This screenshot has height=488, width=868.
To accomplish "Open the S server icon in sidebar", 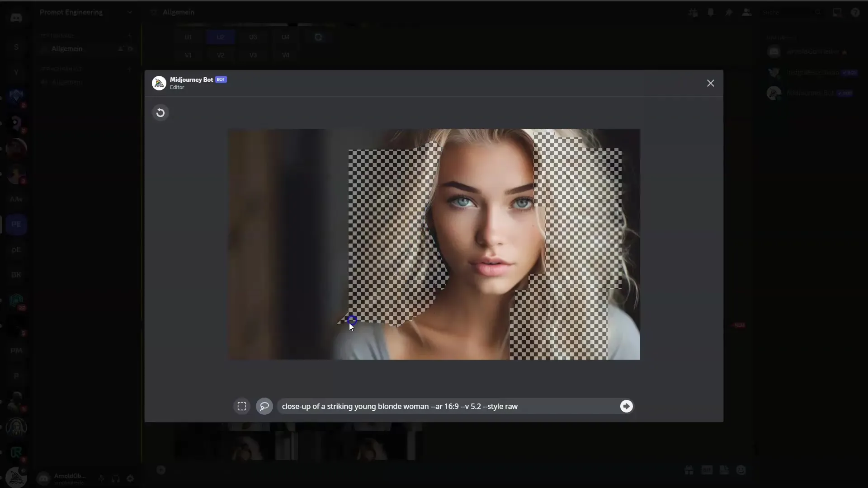I will 16,47.
